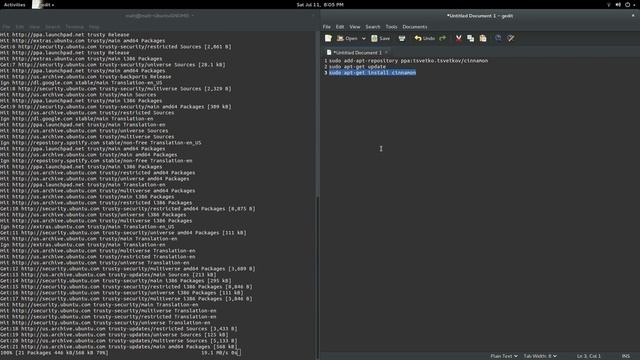Click terminal progress line showing 100% [21 Packages

pyautogui.click(x=54, y=353)
